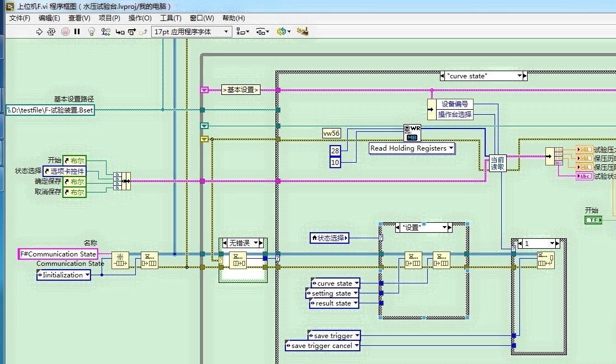Open the case "1" selector dropdown
616x364 pixels.
pyautogui.click(x=552, y=243)
